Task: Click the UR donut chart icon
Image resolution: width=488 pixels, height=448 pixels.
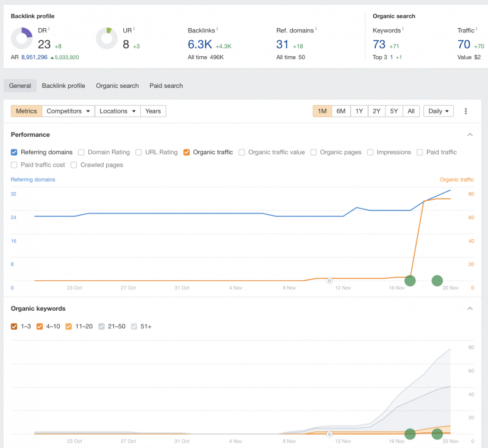Action: [x=107, y=38]
